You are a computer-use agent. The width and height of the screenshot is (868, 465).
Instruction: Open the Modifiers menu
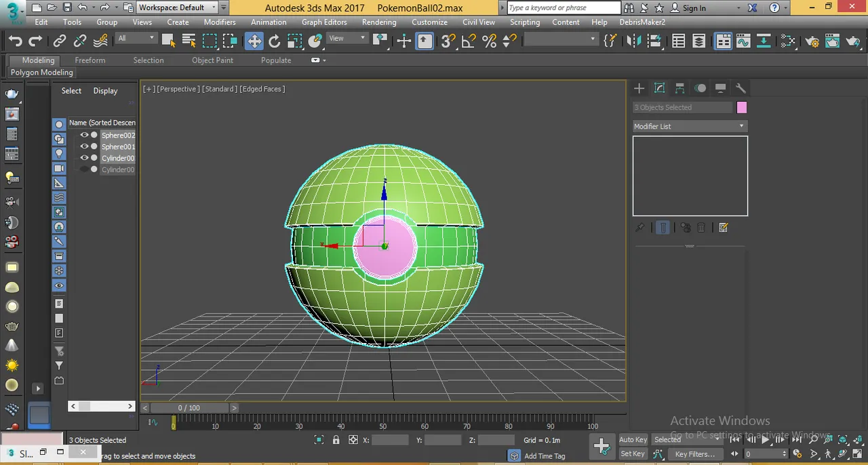pos(220,22)
